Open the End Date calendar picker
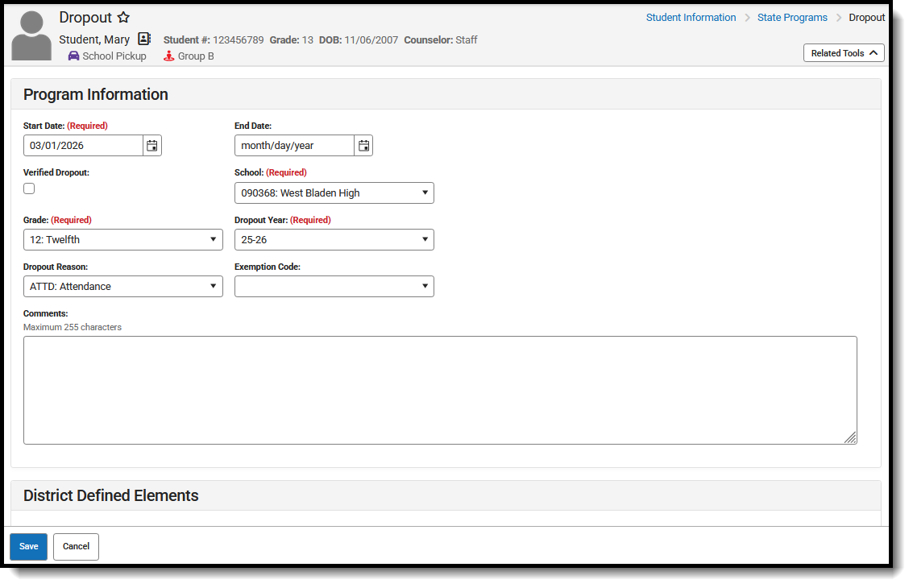 [x=363, y=145]
